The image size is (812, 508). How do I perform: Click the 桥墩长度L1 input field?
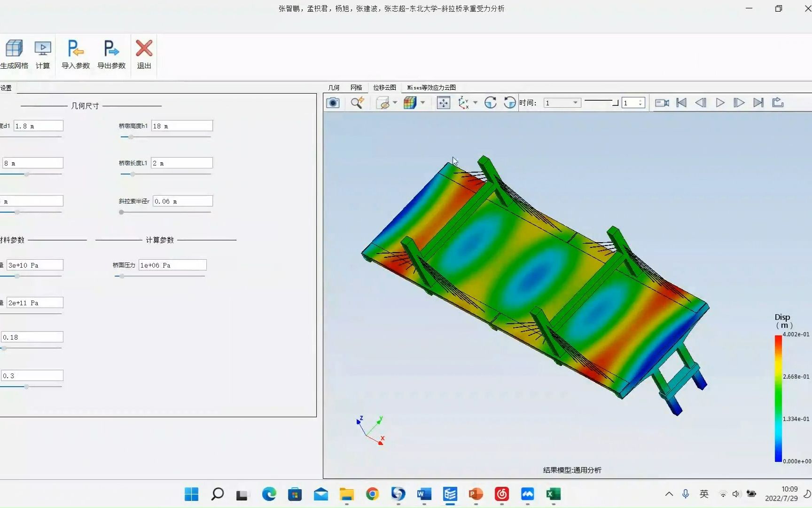[182, 163]
